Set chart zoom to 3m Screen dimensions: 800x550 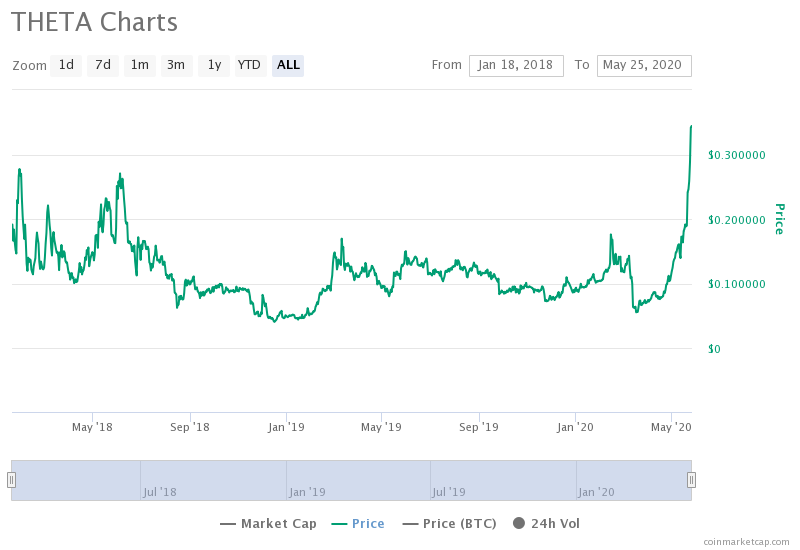point(176,65)
